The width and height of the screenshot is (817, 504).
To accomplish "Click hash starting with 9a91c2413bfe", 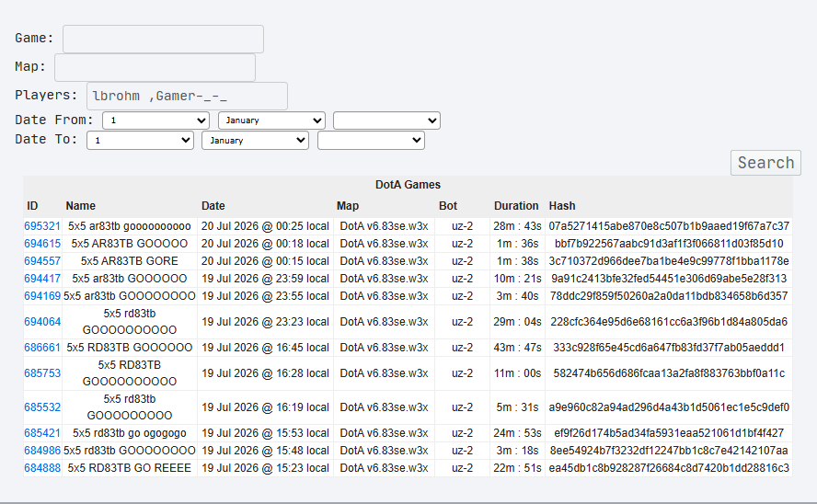I will (x=669, y=279).
